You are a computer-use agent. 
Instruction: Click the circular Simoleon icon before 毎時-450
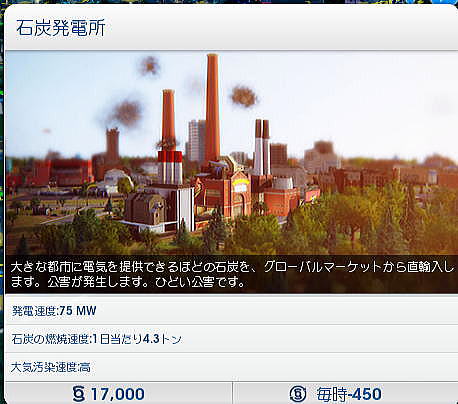(298, 394)
